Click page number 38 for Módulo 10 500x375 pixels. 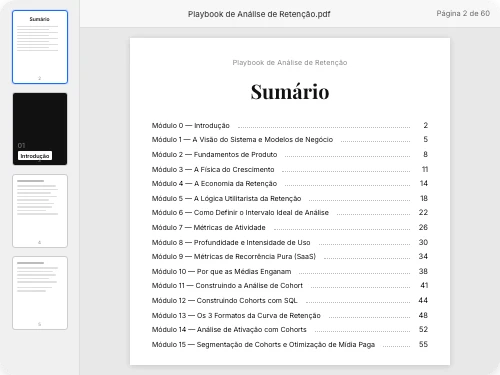click(x=423, y=271)
